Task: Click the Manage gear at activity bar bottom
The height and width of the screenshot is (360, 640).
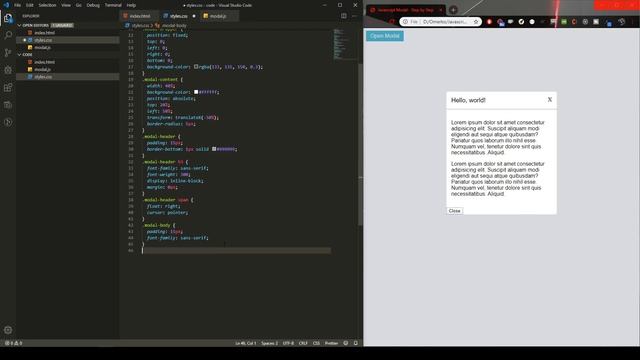Action: (8, 330)
